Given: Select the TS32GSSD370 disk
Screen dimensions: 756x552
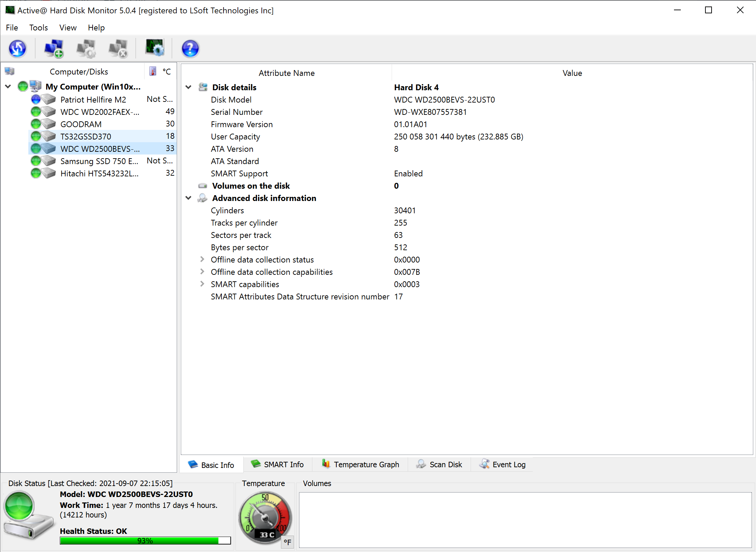Looking at the screenshot, I should click(x=103, y=136).
